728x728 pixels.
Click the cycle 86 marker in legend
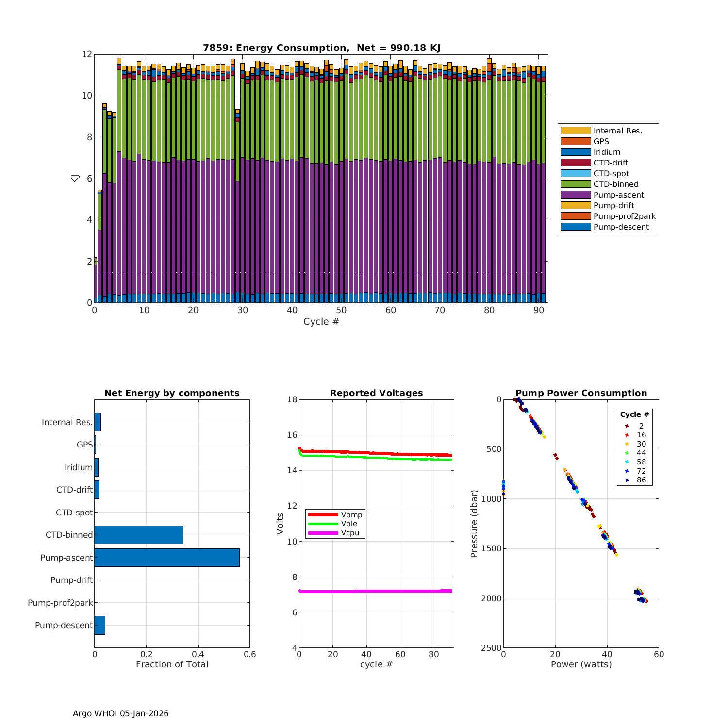pos(627,480)
